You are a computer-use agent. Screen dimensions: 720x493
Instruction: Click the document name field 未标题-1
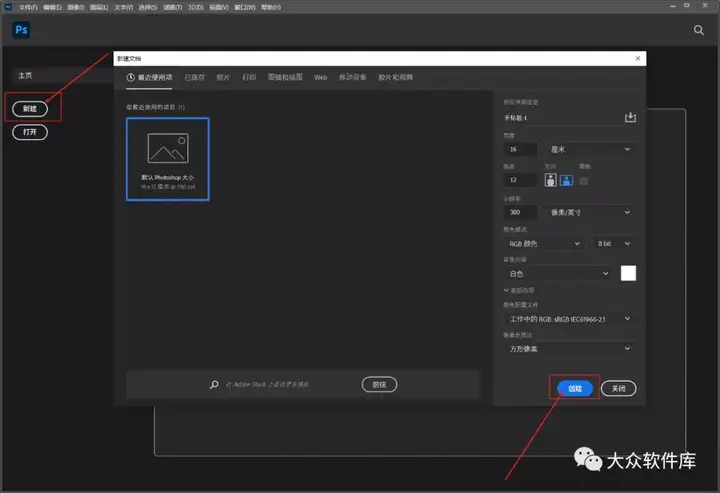(562, 118)
